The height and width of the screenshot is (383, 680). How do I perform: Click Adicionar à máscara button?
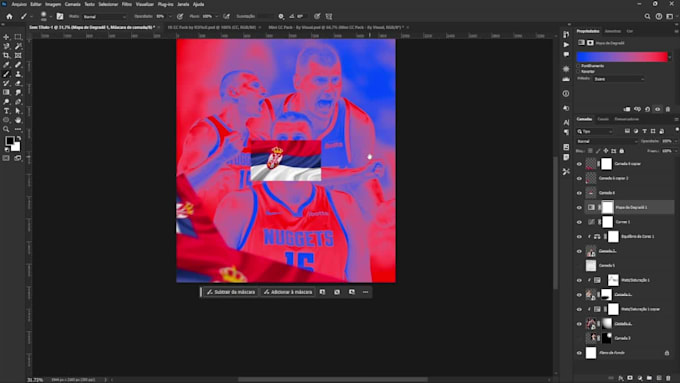288,292
